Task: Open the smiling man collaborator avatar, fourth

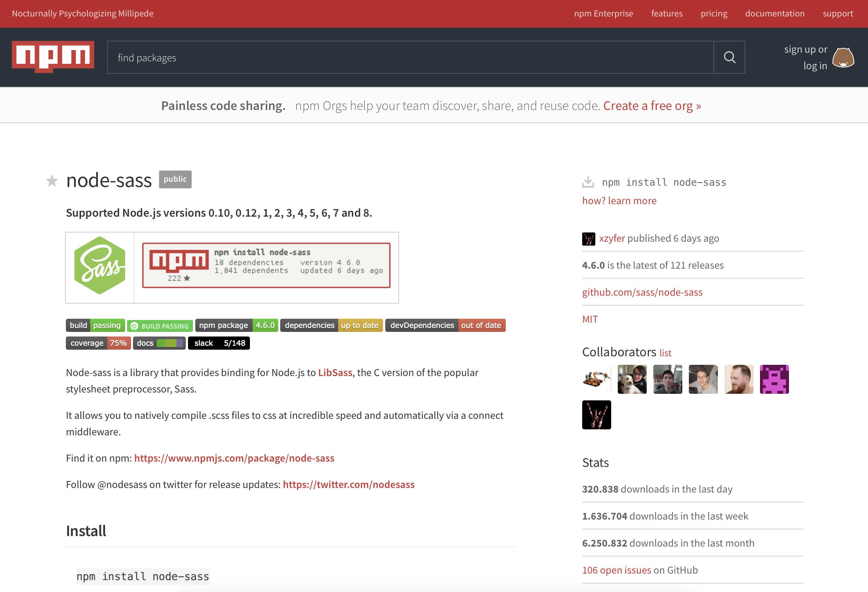Action: click(703, 379)
